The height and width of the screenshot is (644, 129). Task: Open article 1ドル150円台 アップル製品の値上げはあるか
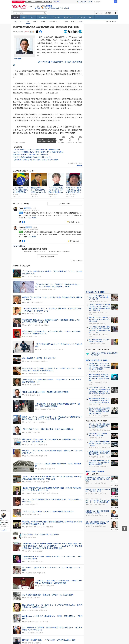(x=40, y=534)
